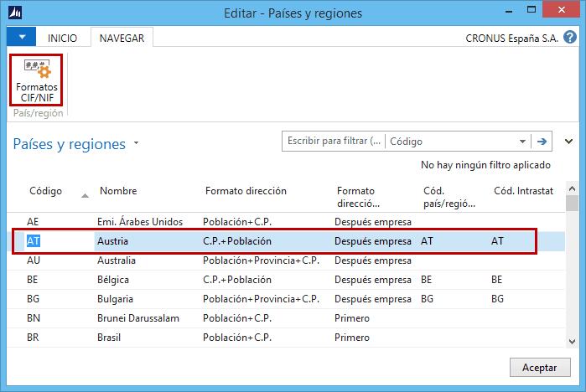This screenshot has width=586, height=392.
Task: Click Bélgica's Después empresa cell
Action: point(372,280)
